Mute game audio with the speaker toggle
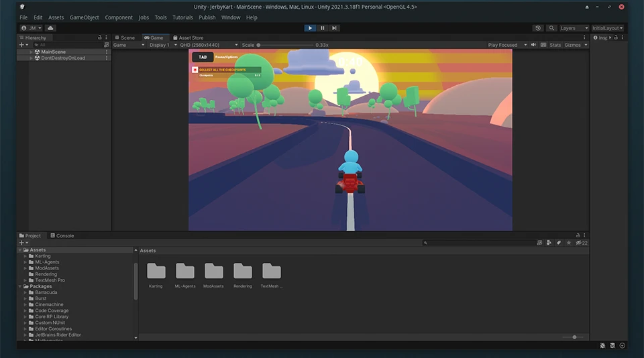The image size is (644, 358). point(534,45)
